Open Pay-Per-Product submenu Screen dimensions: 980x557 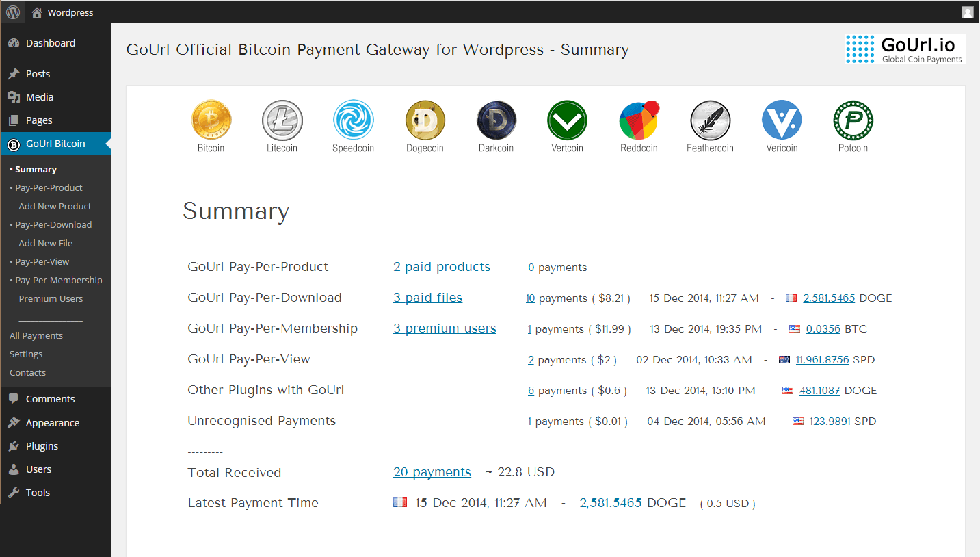coord(49,187)
